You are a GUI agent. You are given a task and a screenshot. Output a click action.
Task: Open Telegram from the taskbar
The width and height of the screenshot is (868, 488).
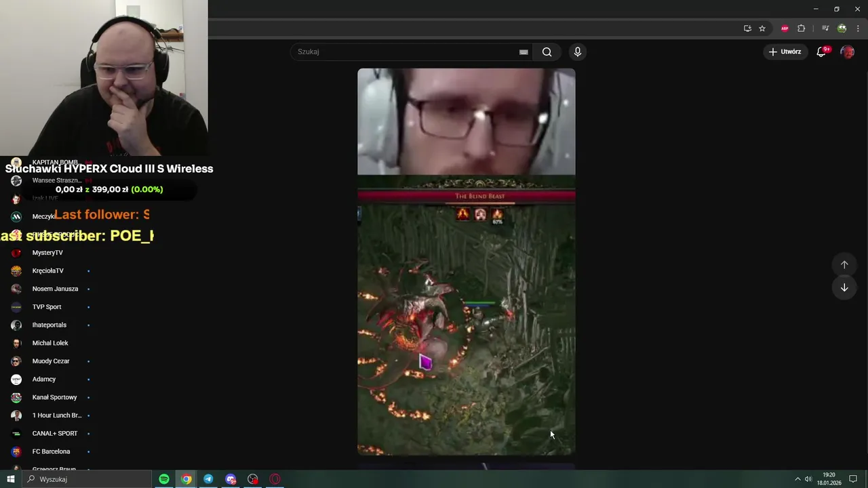point(208,479)
